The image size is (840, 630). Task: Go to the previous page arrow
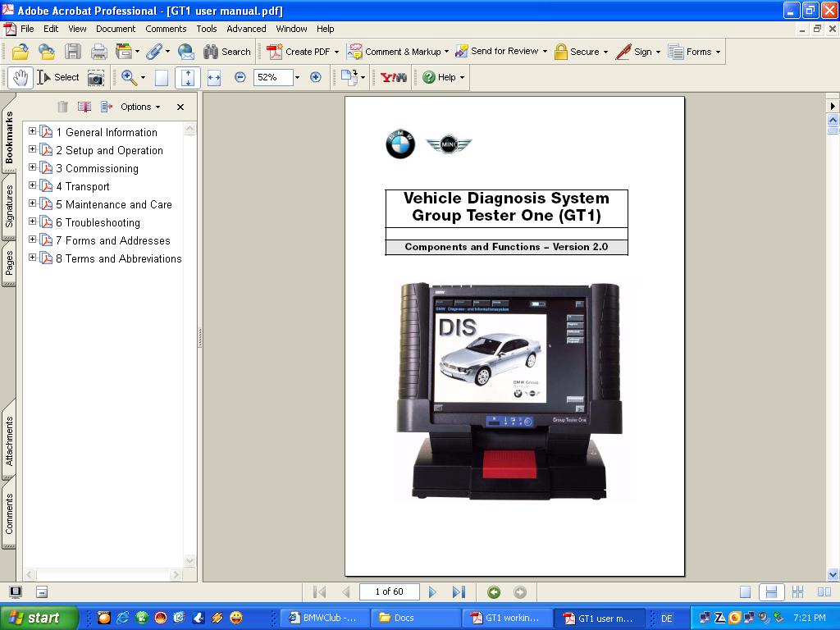[346, 592]
